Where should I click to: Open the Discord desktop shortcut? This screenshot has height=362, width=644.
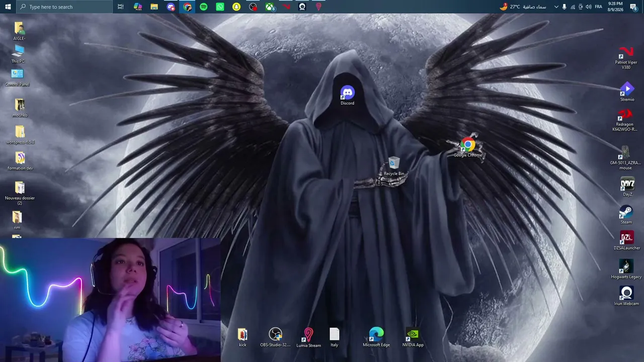click(347, 96)
